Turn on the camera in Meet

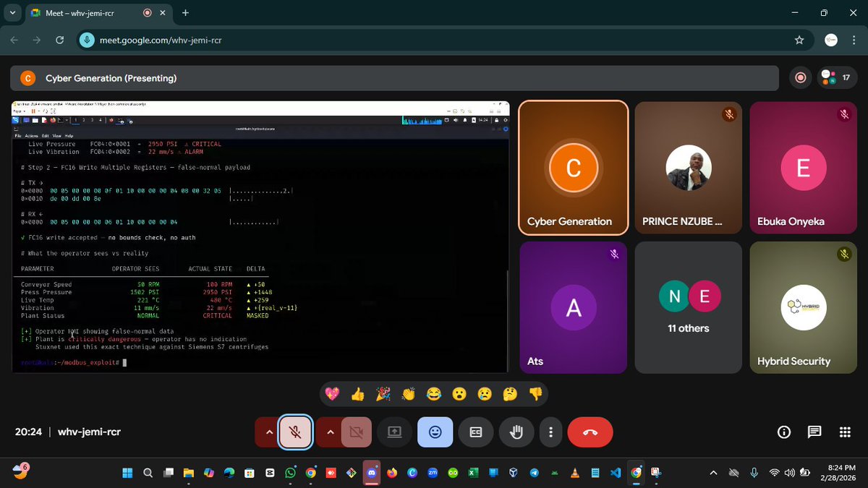(356, 432)
